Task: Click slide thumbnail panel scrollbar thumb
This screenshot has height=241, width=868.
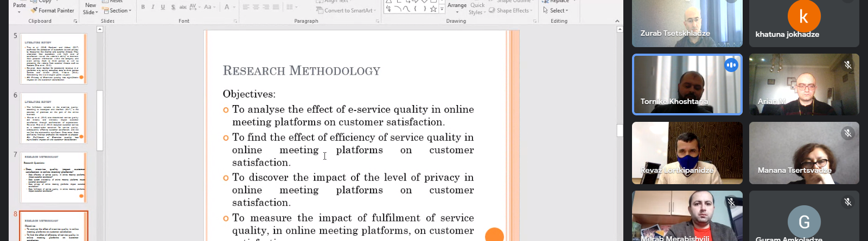Action: (100, 120)
